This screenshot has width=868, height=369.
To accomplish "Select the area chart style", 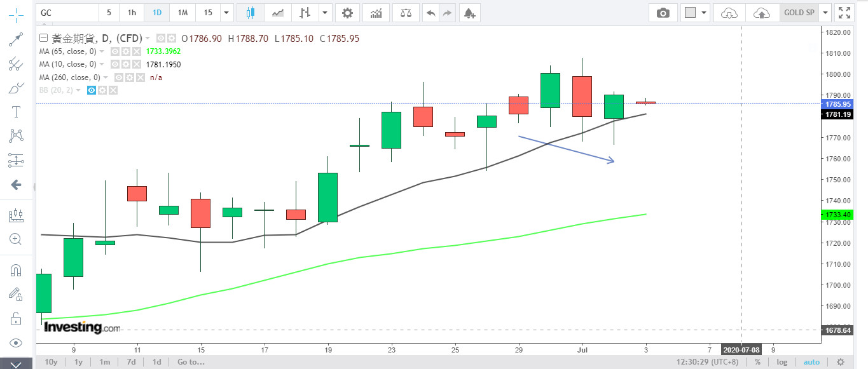I will (x=278, y=13).
